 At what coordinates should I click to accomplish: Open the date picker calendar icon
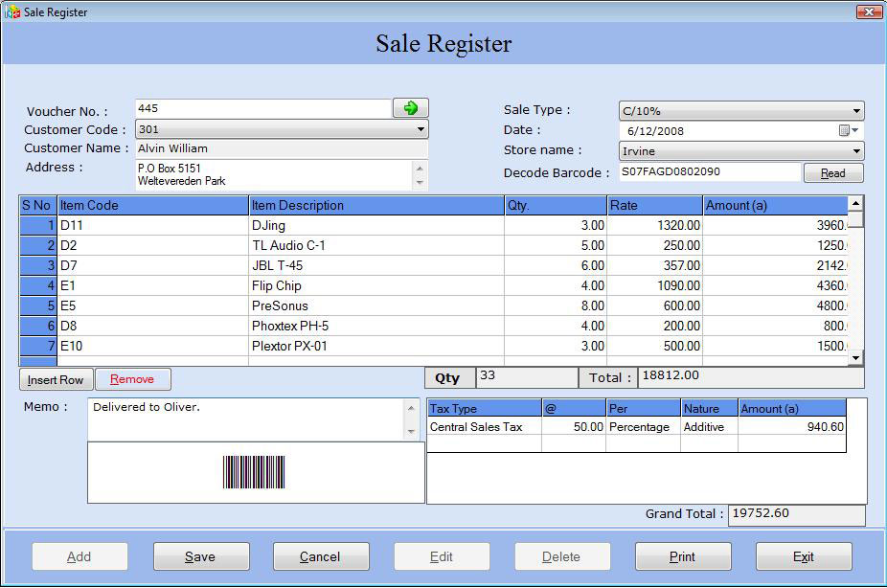click(x=845, y=130)
